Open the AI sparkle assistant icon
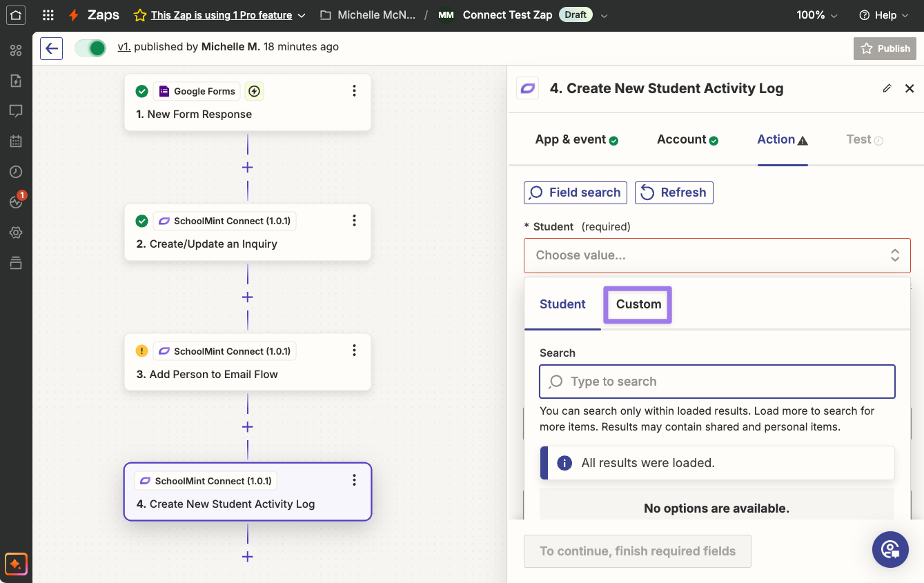The width and height of the screenshot is (924, 583). [x=16, y=564]
